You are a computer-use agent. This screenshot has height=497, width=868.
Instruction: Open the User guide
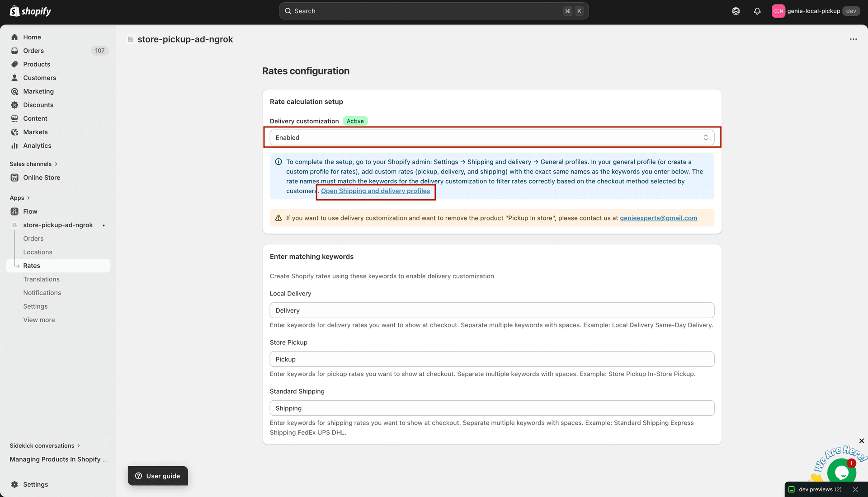157,476
